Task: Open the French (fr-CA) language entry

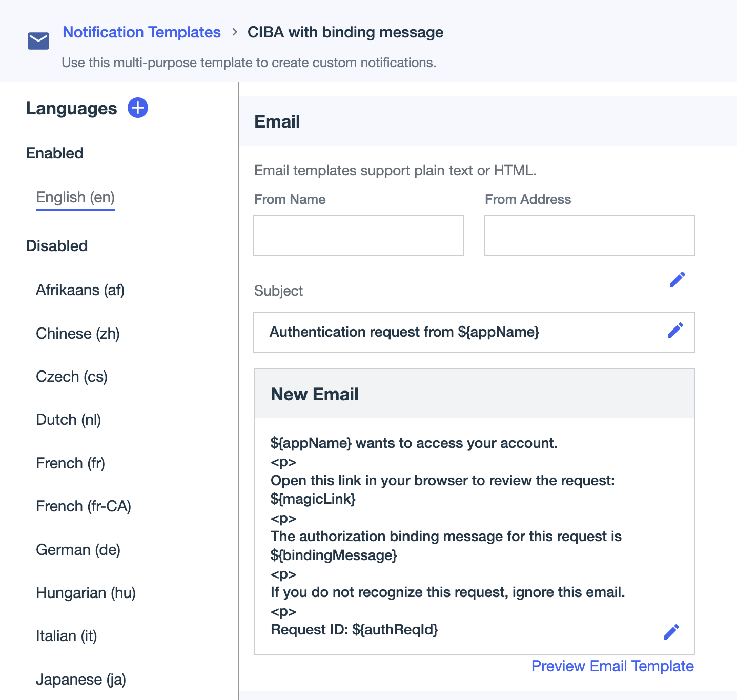Action: tap(83, 506)
